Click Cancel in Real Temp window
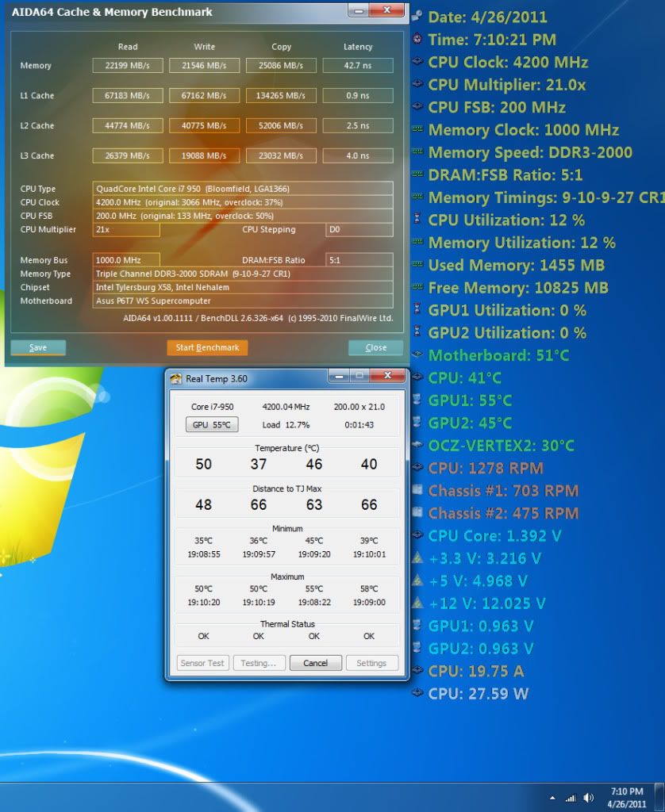Viewport: 665px width, 812px height. tap(315, 663)
